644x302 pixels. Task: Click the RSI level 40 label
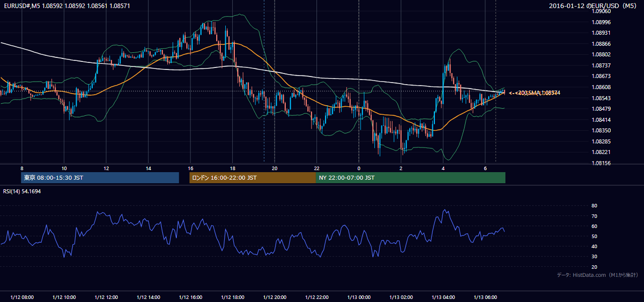pyautogui.click(x=594, y=246)
